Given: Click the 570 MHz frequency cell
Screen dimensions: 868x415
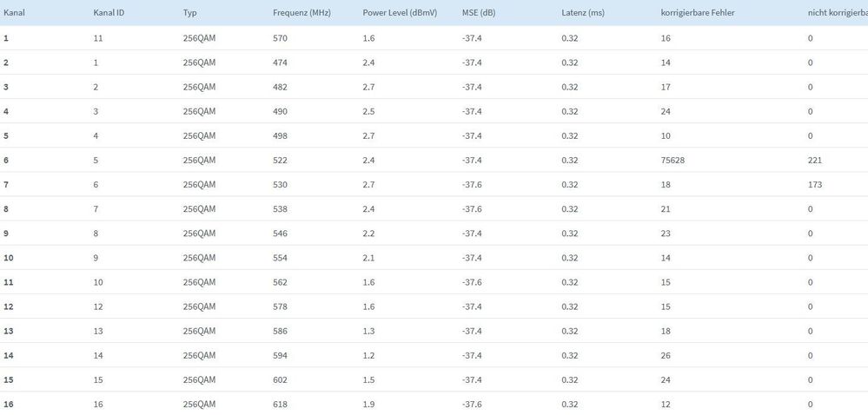Looking at the screenshot, I should [280, 39].
